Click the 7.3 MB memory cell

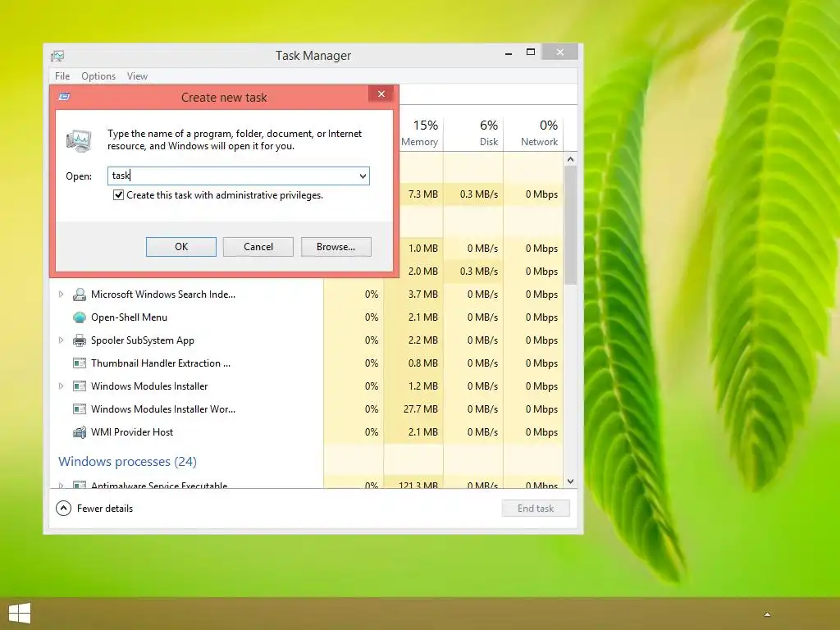[423, 194]
